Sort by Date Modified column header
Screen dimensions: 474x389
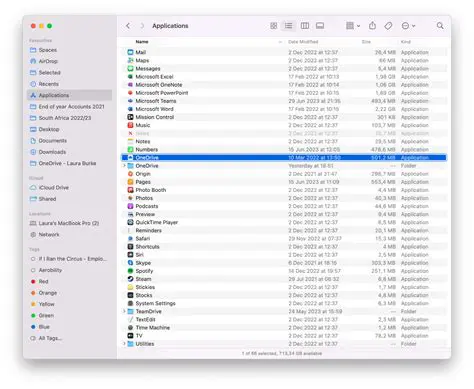point(303,42)
